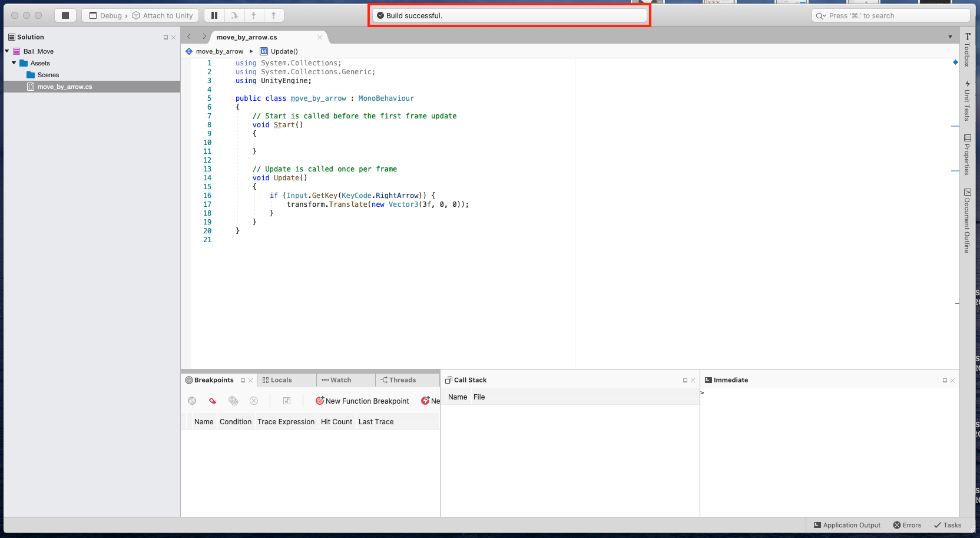980x538 pixels.
Task: Auto-hide the Solution pad
Action: tap(165, 38)
